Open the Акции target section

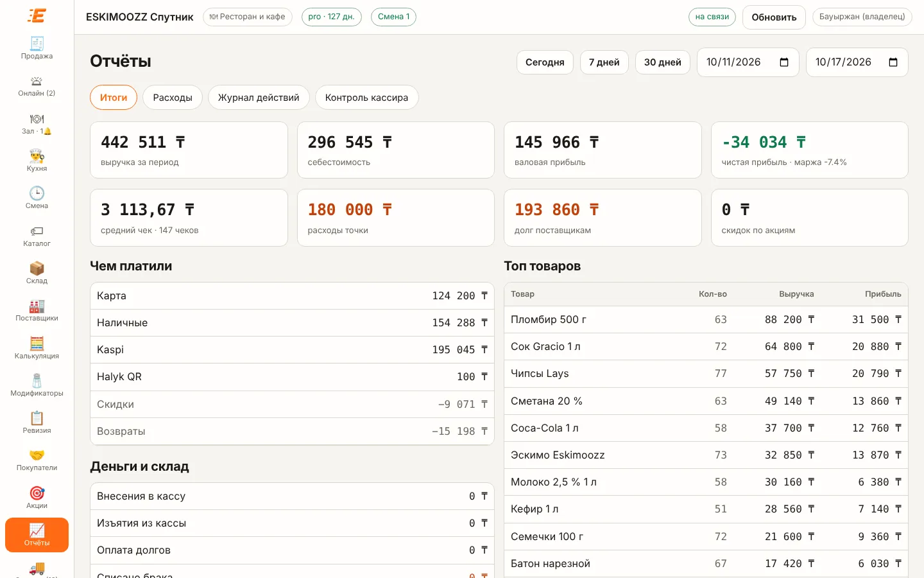tap(37, 498)
